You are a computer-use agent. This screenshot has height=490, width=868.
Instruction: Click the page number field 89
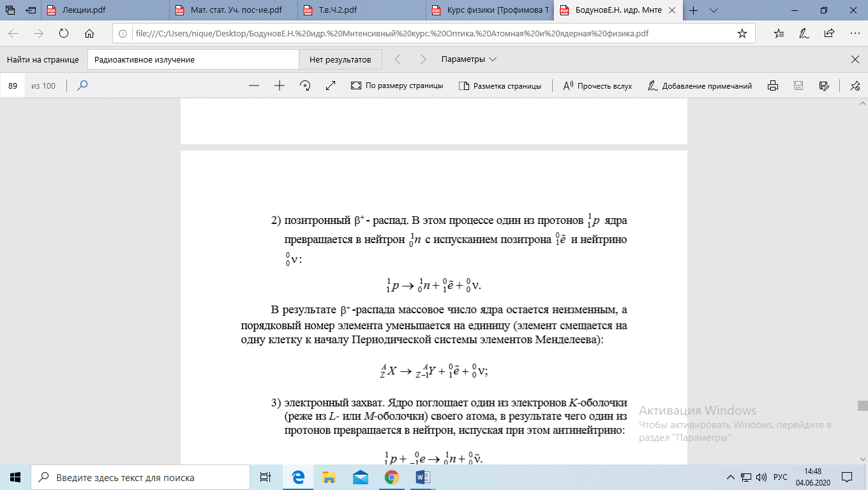[13, 85]
